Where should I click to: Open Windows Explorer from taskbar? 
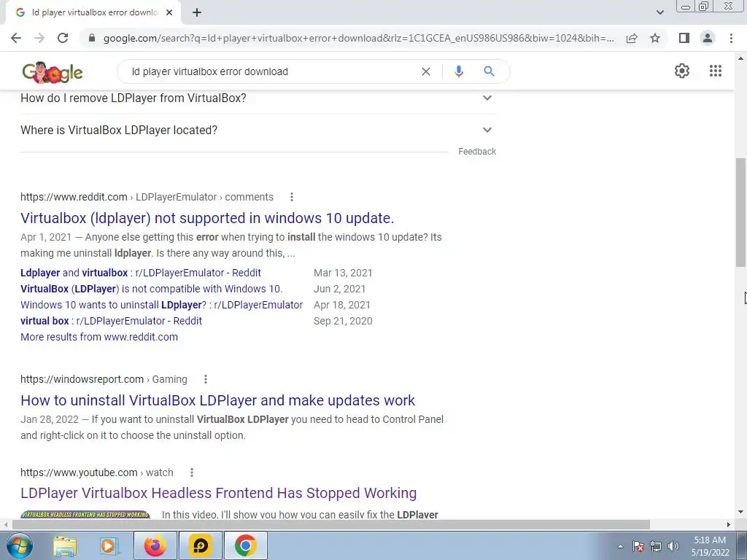[x=65, y=545]
